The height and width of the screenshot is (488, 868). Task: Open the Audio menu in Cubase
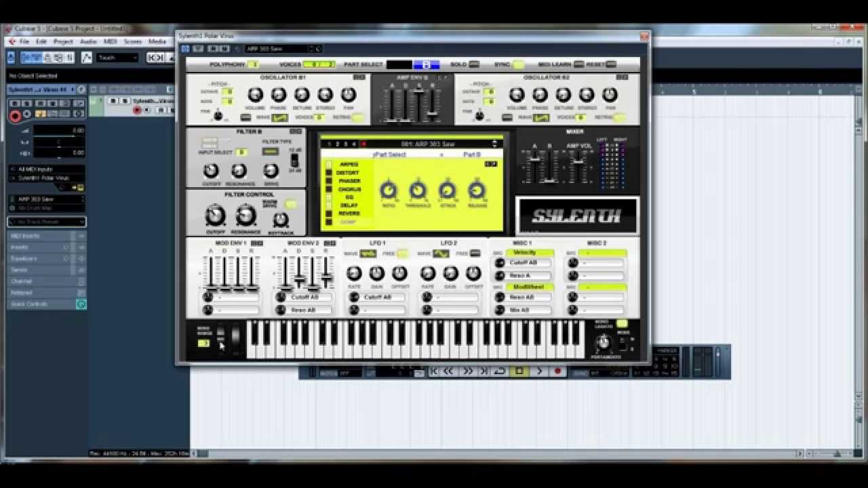88,41
